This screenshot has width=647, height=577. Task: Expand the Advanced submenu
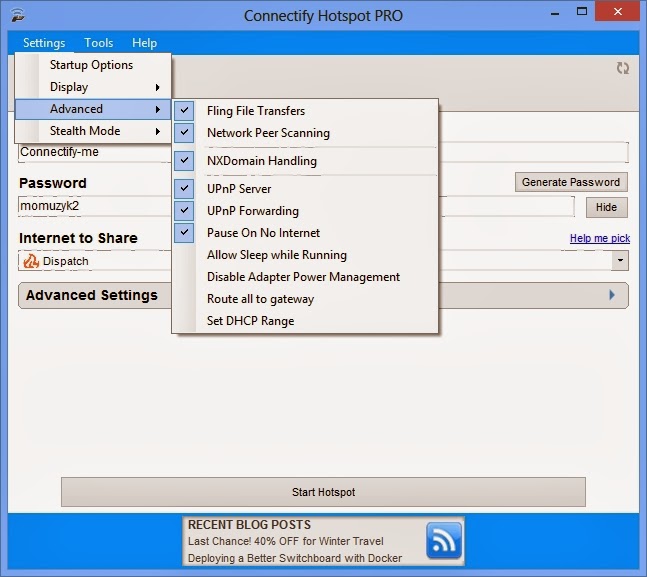[93, 109]
